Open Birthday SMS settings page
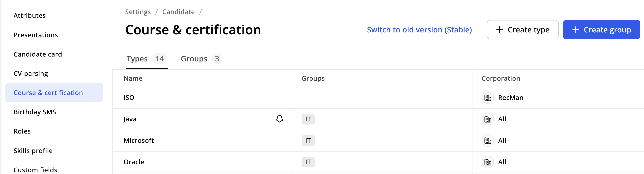 coord(35,112)
